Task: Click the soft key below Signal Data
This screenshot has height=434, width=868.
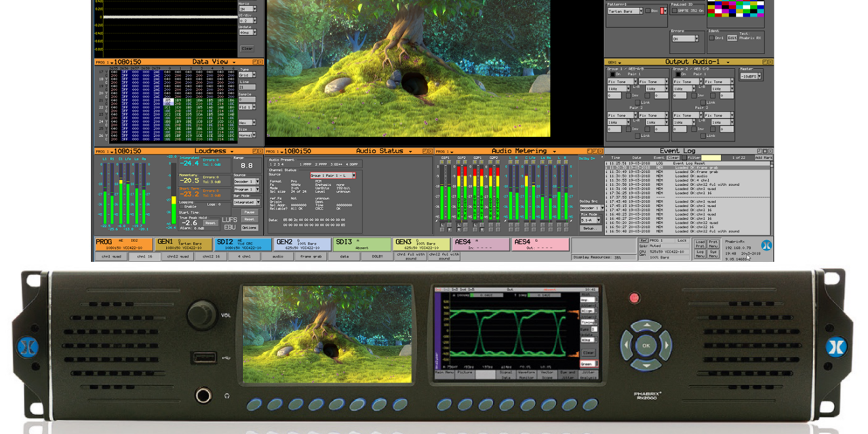Action: click(507, 404)
